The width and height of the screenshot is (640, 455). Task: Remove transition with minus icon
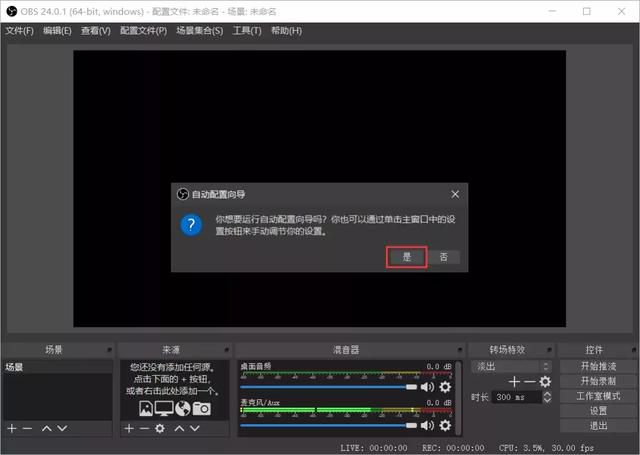click(x=529, y=382)
